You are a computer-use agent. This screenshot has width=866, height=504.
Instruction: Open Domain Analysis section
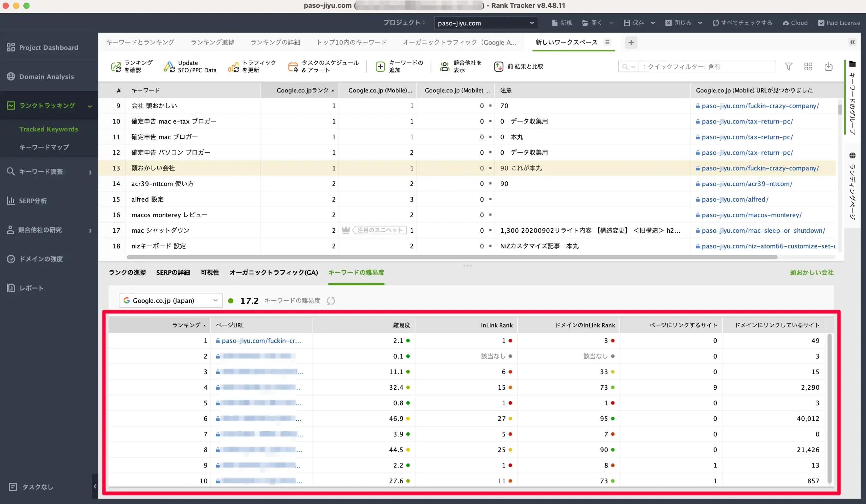pyautogui.click(x=40, y=76)
